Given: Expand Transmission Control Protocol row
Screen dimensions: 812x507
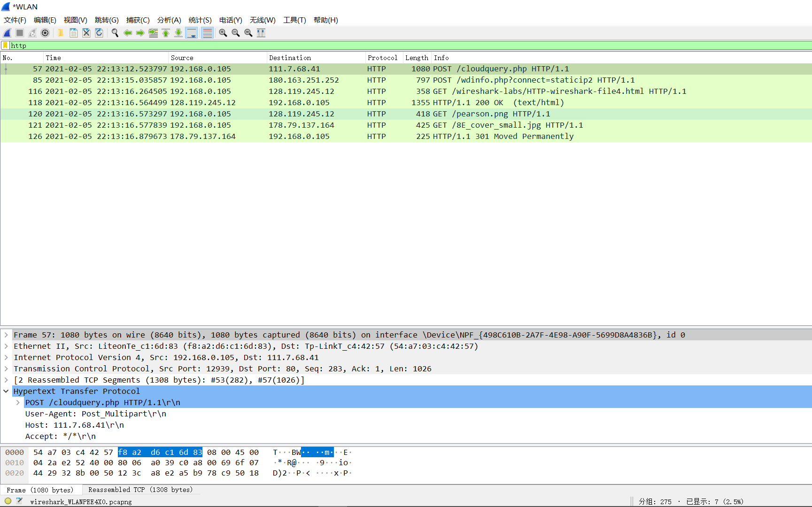Looking at the screenshot, I should (6, 369).
